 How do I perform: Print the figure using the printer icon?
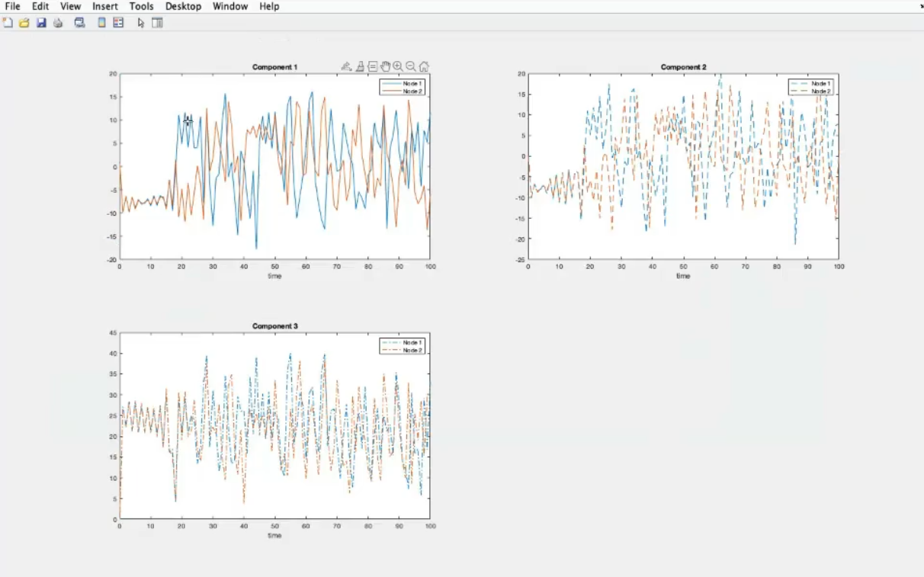(x=58, y=23)
